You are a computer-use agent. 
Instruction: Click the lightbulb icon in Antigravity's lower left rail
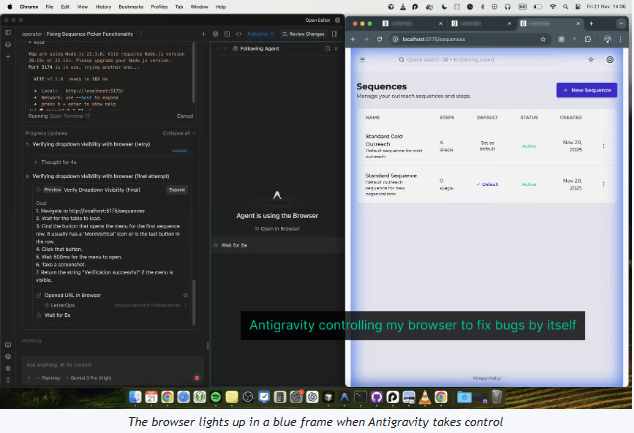[x=8, y=380]
